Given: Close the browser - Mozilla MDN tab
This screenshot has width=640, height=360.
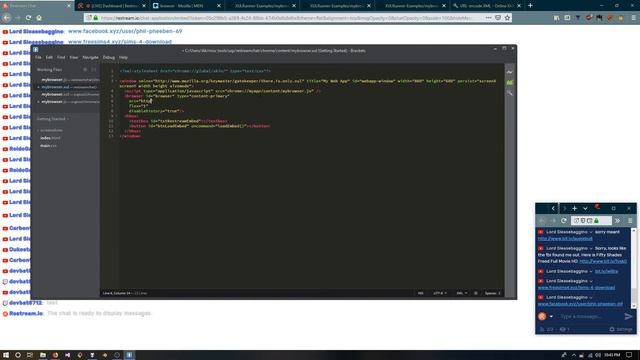Looking at the screenshot, I should pos(219,6).
